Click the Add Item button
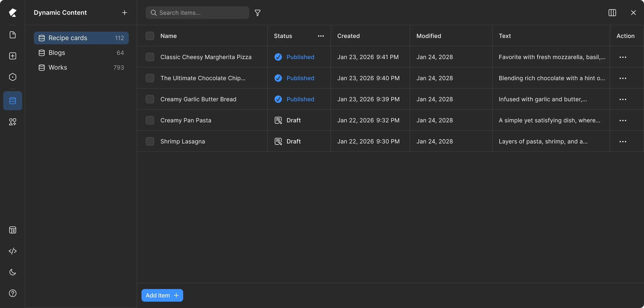The width and height of the screenshot is (644, 308). 162,295
